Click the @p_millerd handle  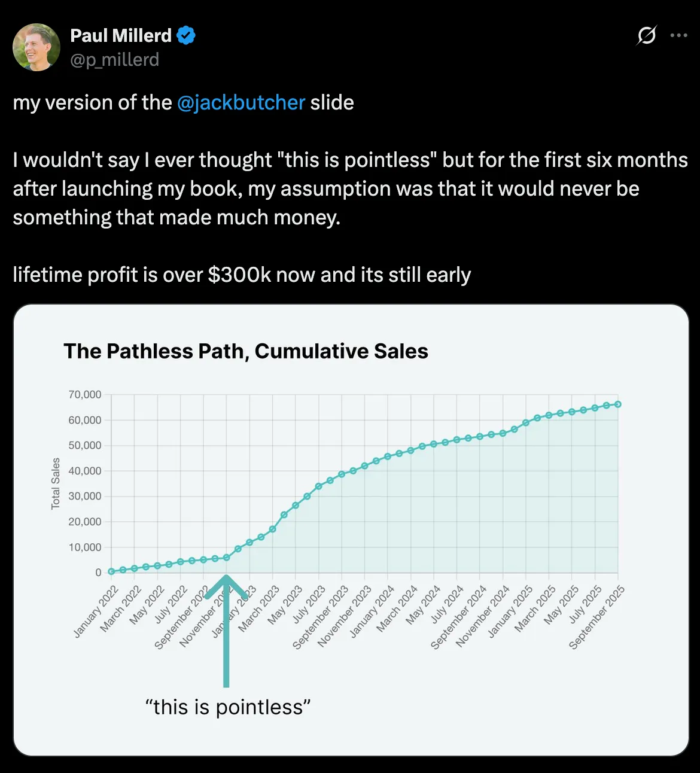114,60
